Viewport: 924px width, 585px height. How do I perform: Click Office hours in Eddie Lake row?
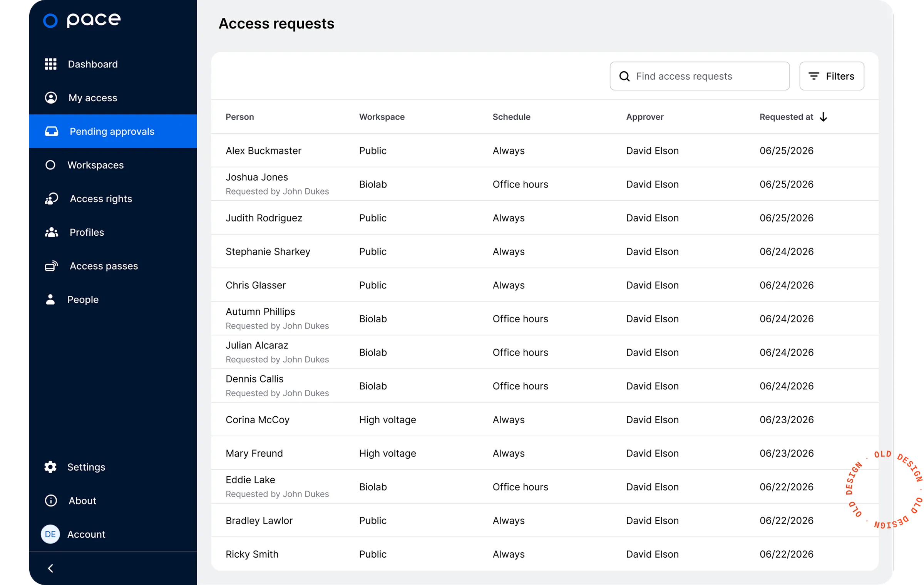click(x=520, y=487)
